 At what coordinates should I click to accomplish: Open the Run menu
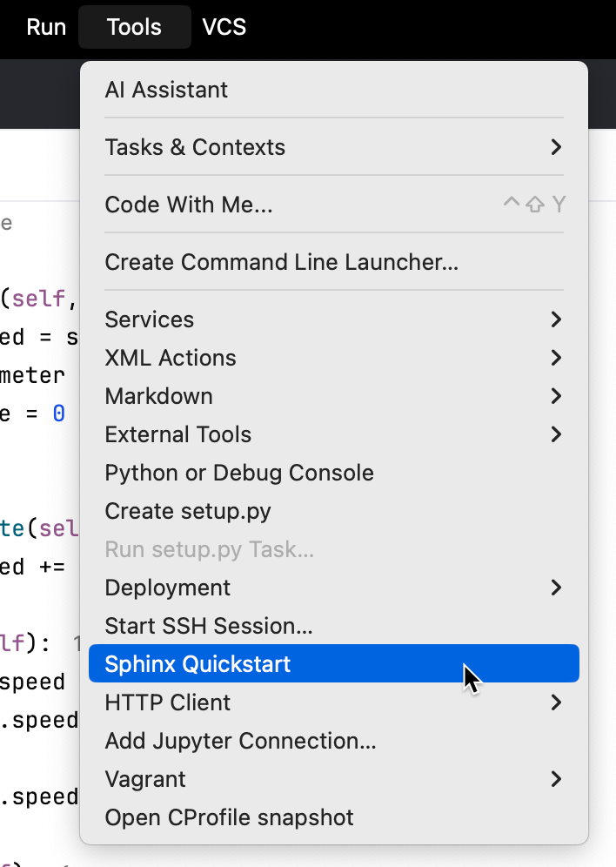point(45,27)
